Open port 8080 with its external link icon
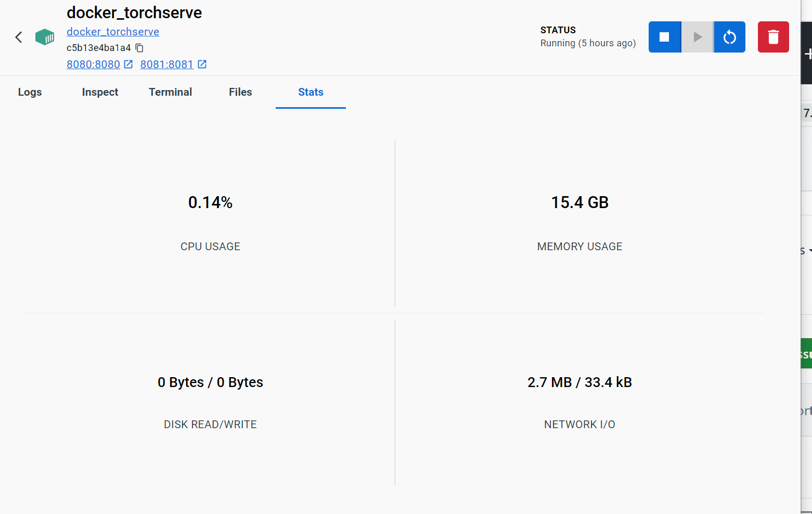Image resolution: width=812 pixels, height=514 pixels. tap(128, 64)
